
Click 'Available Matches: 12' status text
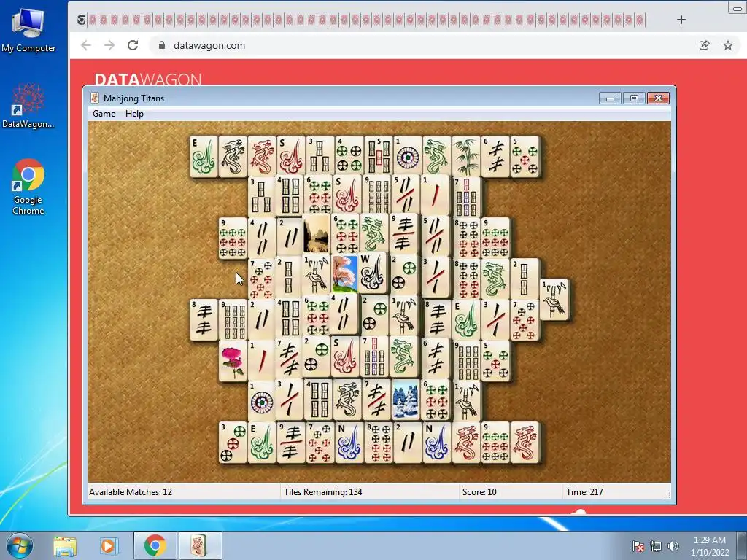[x=131, y=492]
